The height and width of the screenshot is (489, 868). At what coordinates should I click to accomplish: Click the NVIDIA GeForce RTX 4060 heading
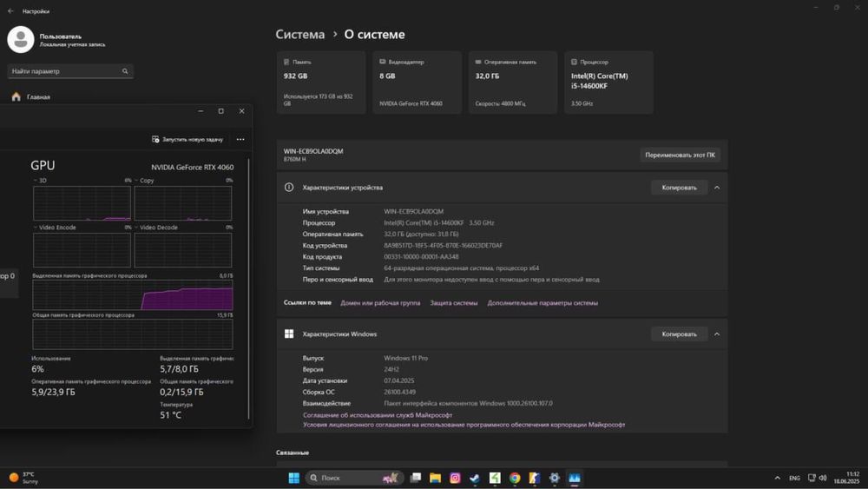(193, 168)
